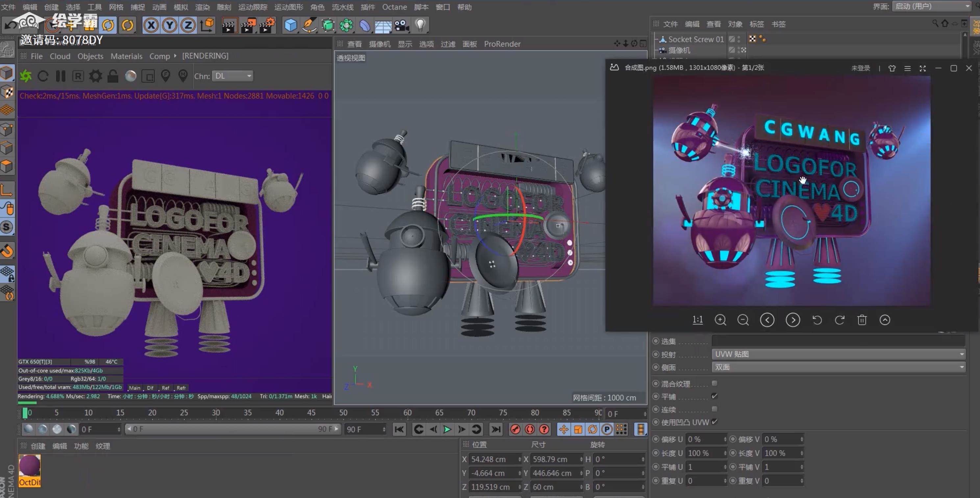Click the 1:1 actual size button

point(697,320)
